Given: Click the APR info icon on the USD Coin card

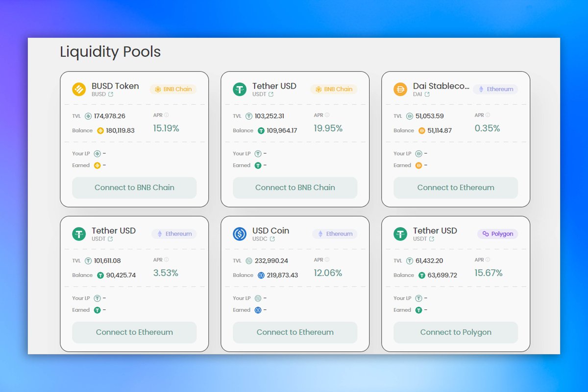Looking at the screenshot, I should pyautogui.click(x=326, y=259).
